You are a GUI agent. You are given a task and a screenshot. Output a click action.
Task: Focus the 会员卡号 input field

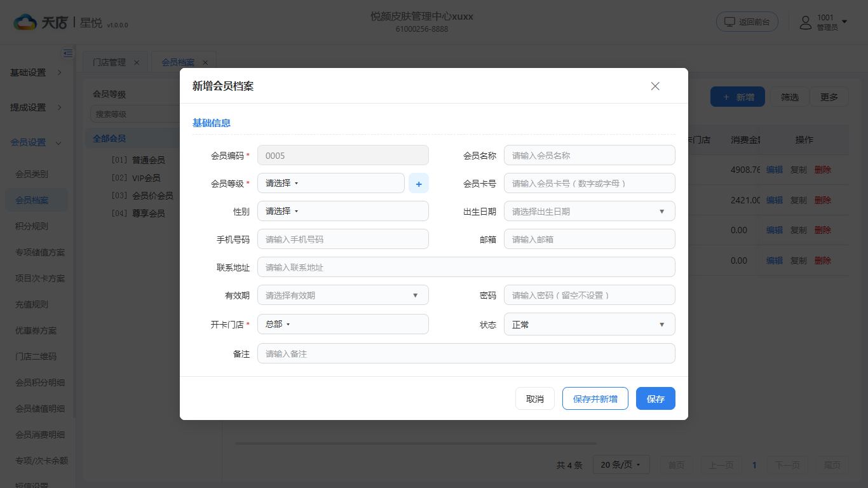coord(590,183)
